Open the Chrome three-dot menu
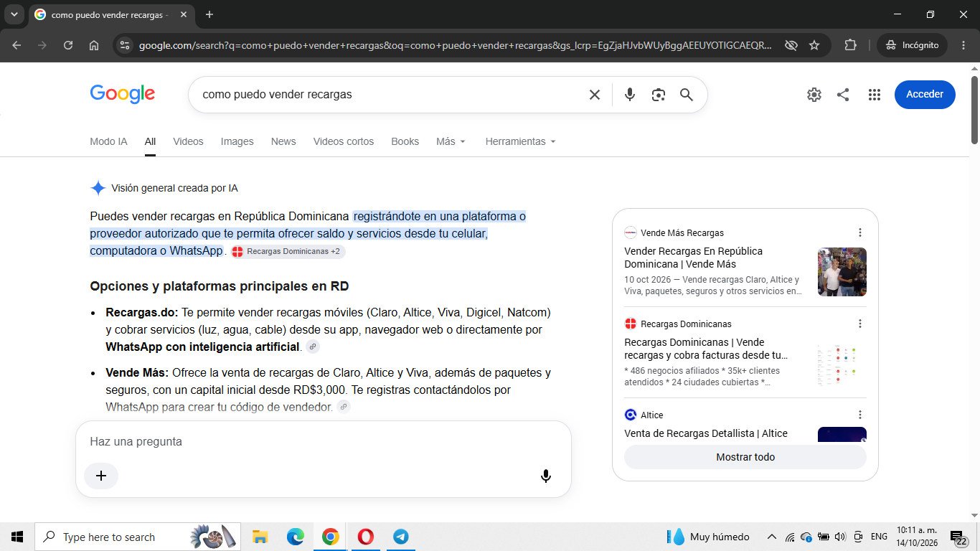Viewport: 980px width, 551px height. click(963, 45)
